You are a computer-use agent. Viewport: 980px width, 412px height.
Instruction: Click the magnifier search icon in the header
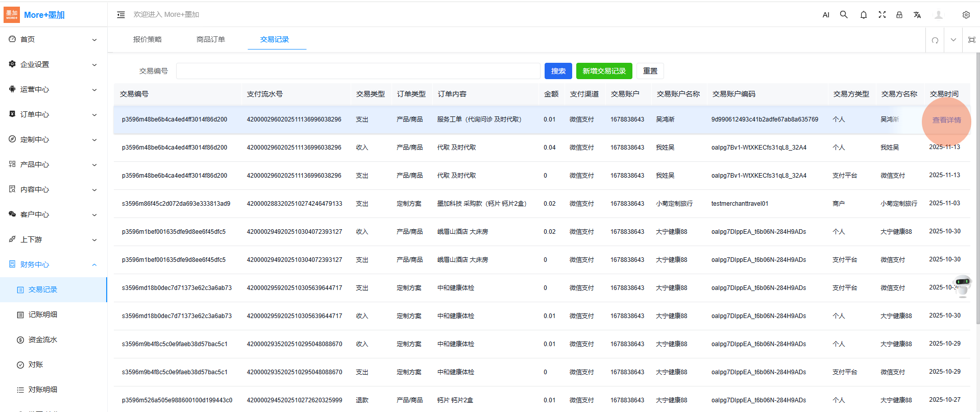coord(844,15)
